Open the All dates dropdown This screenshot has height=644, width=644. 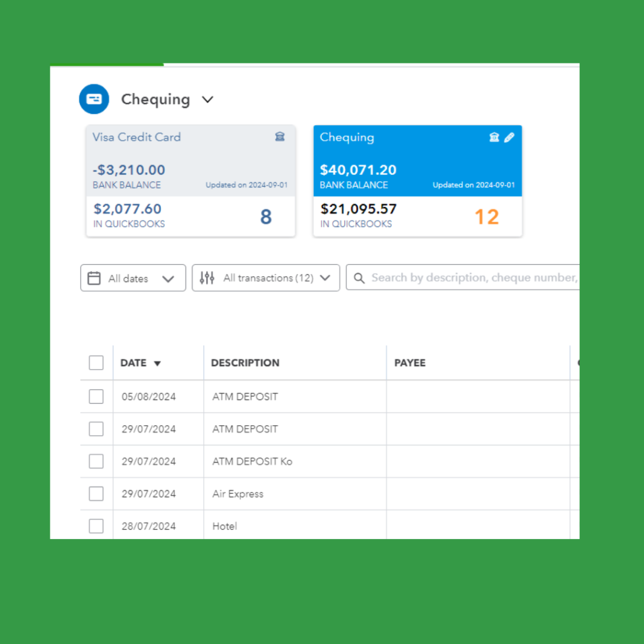(167, 279)
